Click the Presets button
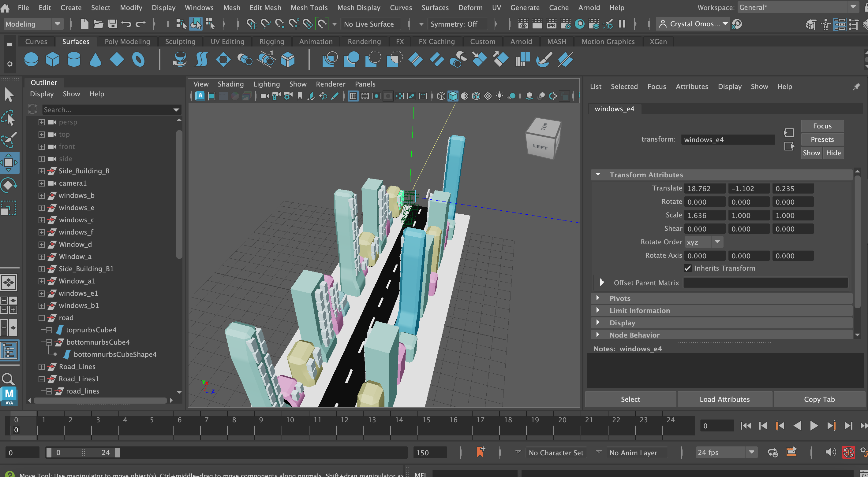The height and width of the screenshot is (477, 868). (x=822, y=139)
